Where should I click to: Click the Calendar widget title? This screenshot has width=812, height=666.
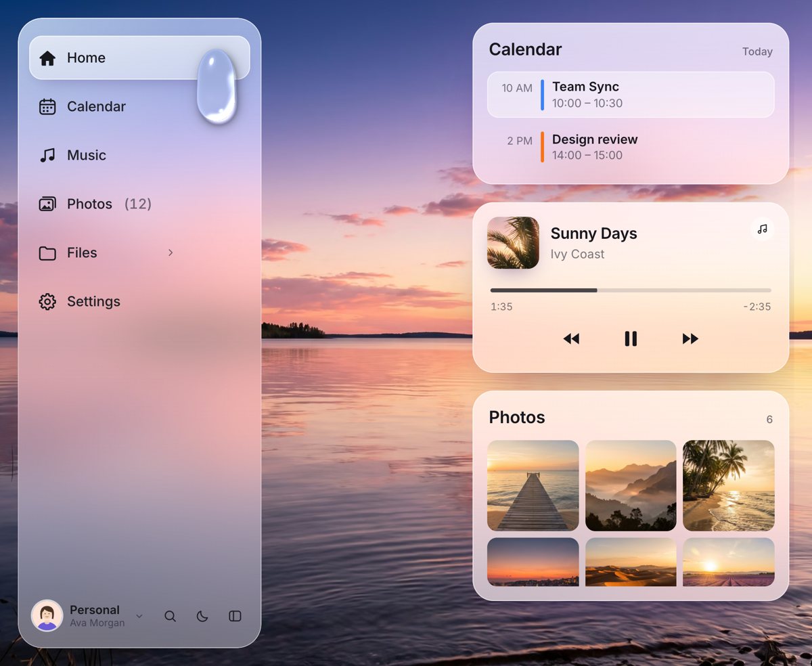coord(525,49)
